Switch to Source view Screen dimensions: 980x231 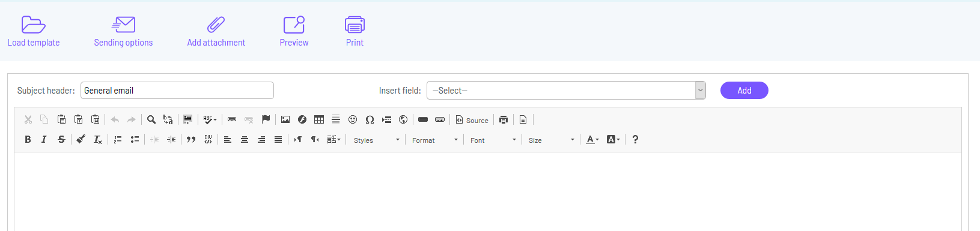472,120
